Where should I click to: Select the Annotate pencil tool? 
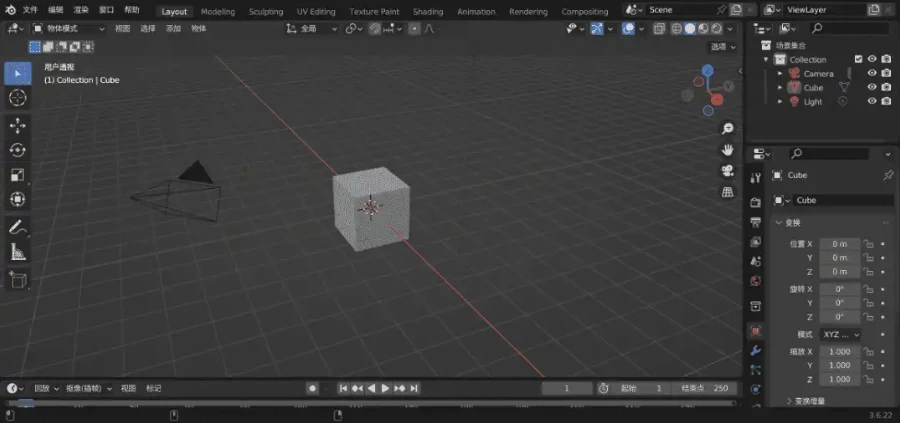click(x=17, y=228)
